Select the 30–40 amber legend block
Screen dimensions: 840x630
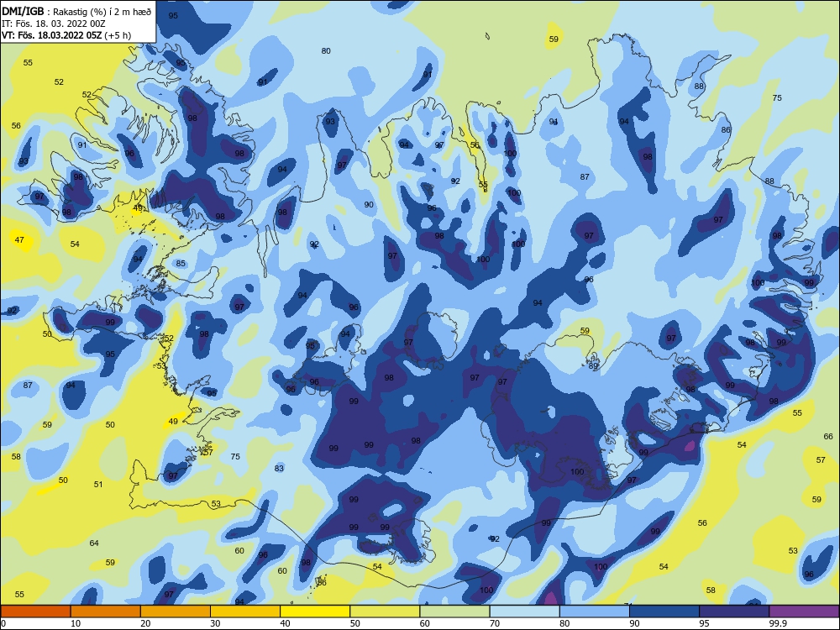[x=245, y=612]
